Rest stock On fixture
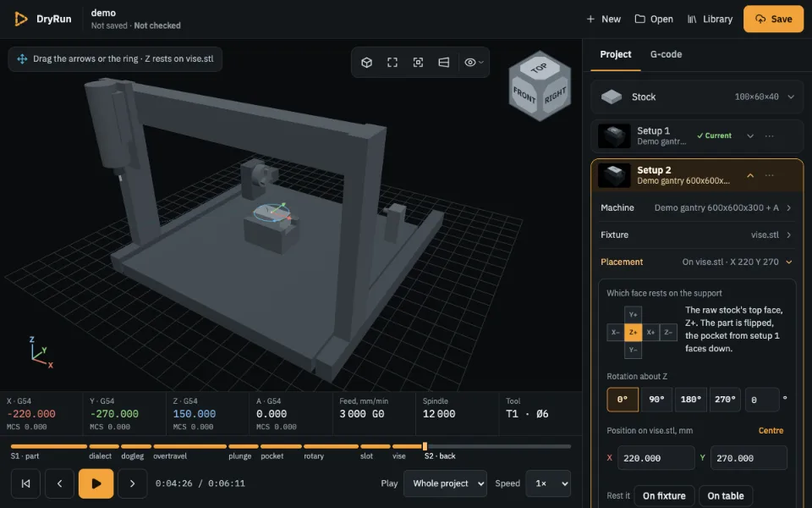 pyautogui.click(x=664, y=496)
